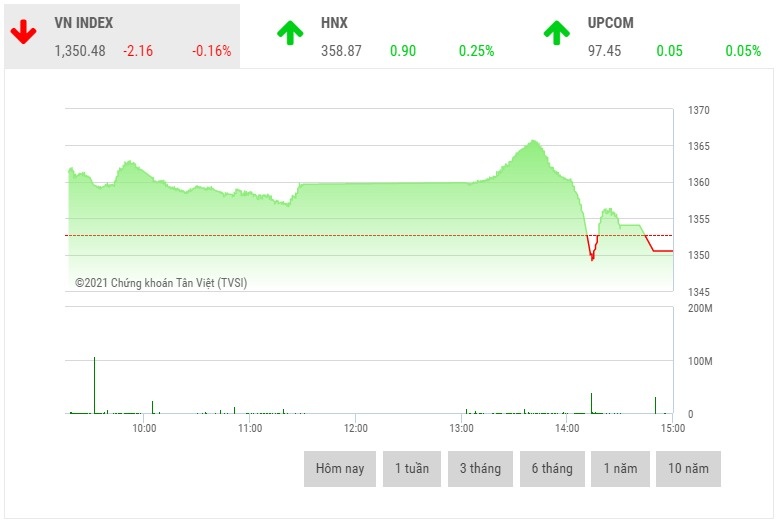Click the TVSI copyright text on chart

click(161, 283)
